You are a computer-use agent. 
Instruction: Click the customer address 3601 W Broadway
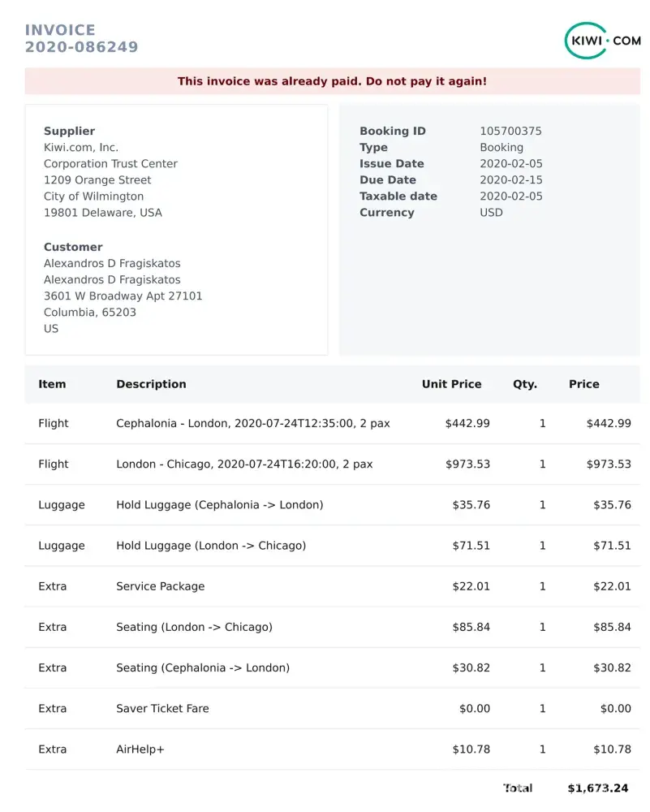[x=123, y=296]
